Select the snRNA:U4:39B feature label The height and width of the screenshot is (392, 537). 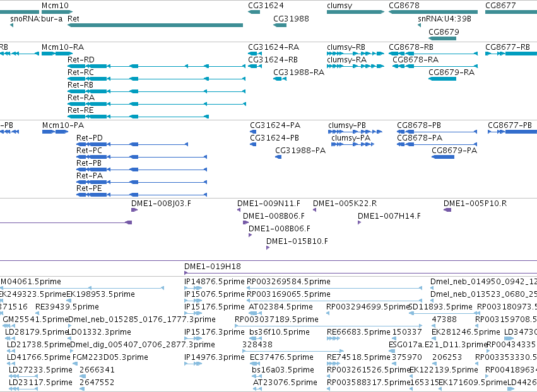pyautogui.click(x=444, y=18)
